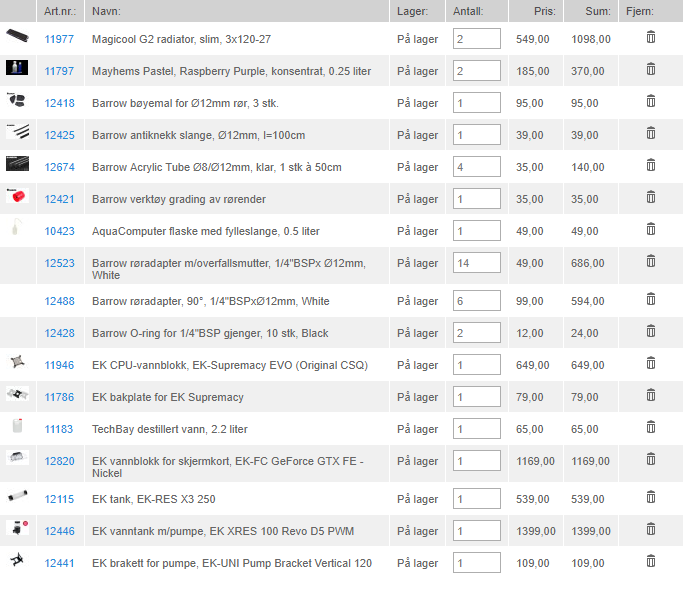695x592 pixels.
Task: Remove EK XRES 100 Revo D5 PWM
Action: pos(650,529)
